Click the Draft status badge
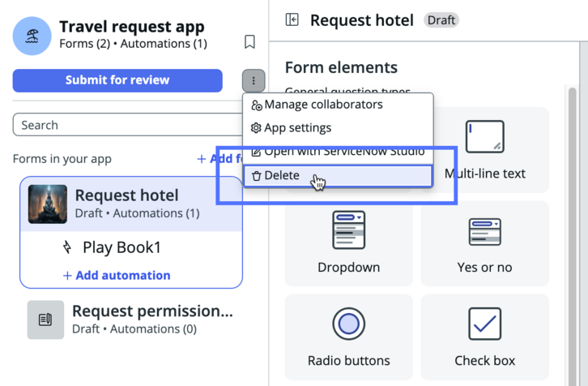This screenshot has height=386, width=588. [x=441, y=20]
